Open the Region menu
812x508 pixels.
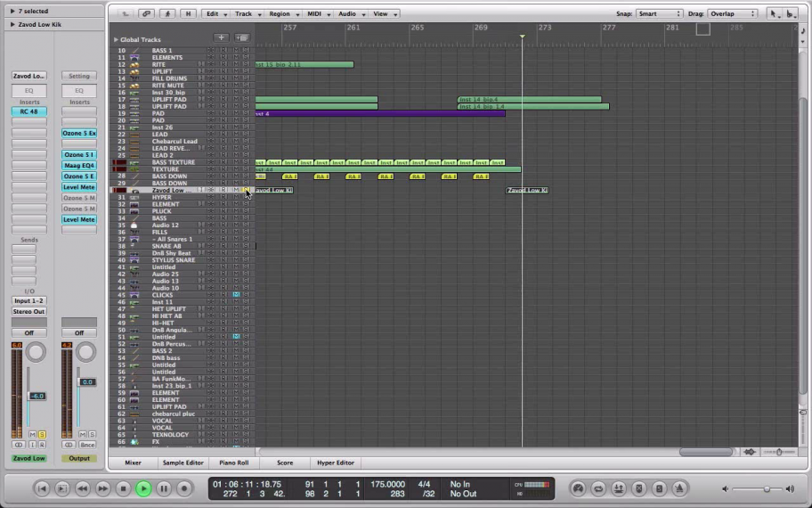point(282,14)
